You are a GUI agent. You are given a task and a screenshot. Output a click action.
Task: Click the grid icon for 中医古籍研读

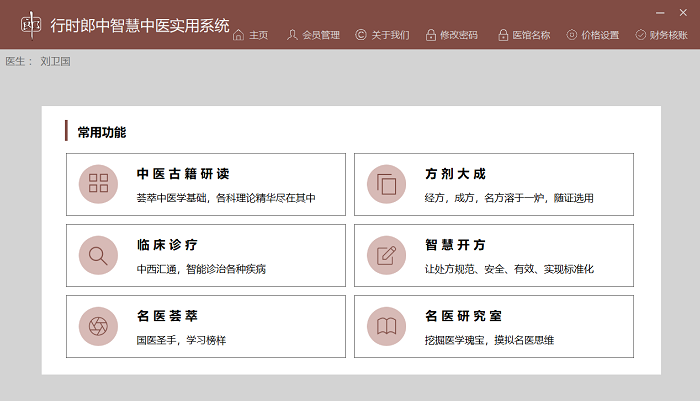(x=98, y=184)
